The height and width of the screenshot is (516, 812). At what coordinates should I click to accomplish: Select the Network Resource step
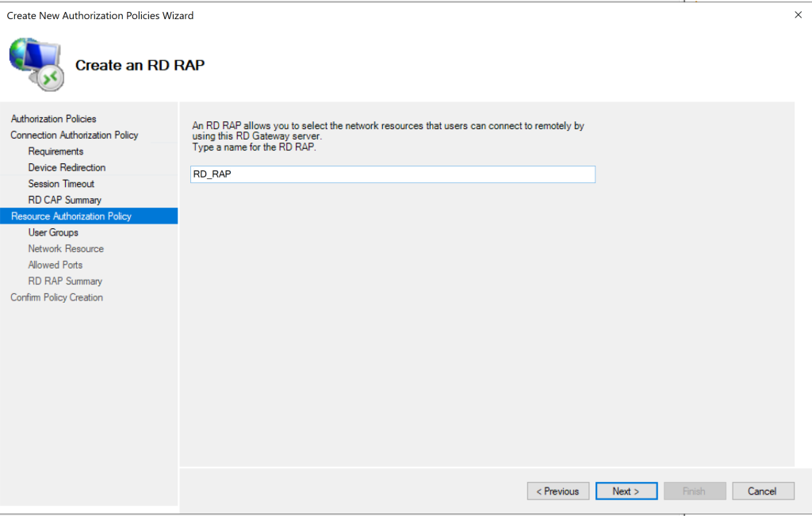tap(66, 249)
